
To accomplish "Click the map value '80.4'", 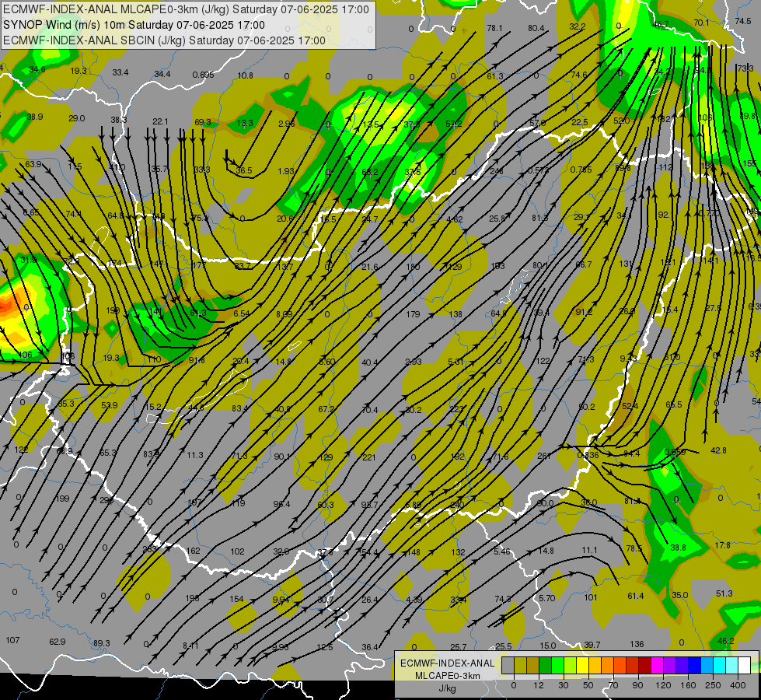I will click(536, 28).
